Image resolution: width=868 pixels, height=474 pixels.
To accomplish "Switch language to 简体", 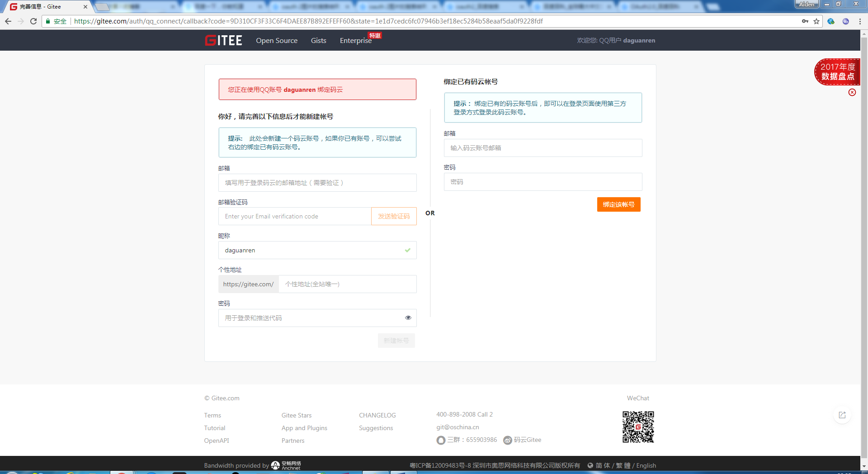I will (603, 465).
